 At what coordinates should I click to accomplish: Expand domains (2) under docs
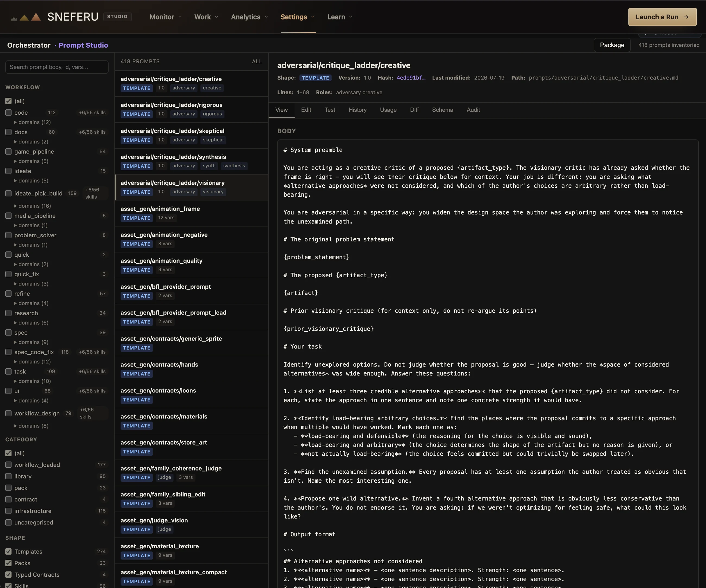[x=31, y=142]
